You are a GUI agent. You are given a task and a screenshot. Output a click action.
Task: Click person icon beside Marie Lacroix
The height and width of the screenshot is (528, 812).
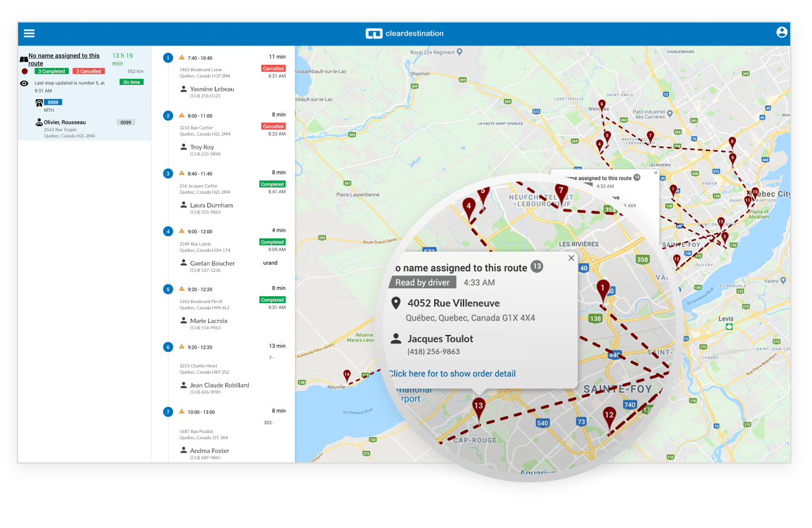(x=184, y=320)
